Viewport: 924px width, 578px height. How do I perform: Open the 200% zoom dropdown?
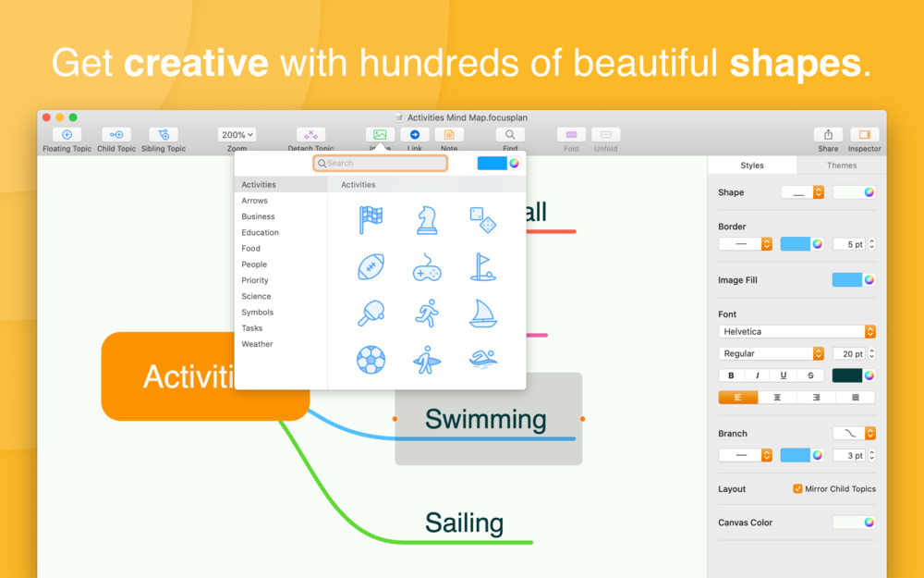coord(237,135)
